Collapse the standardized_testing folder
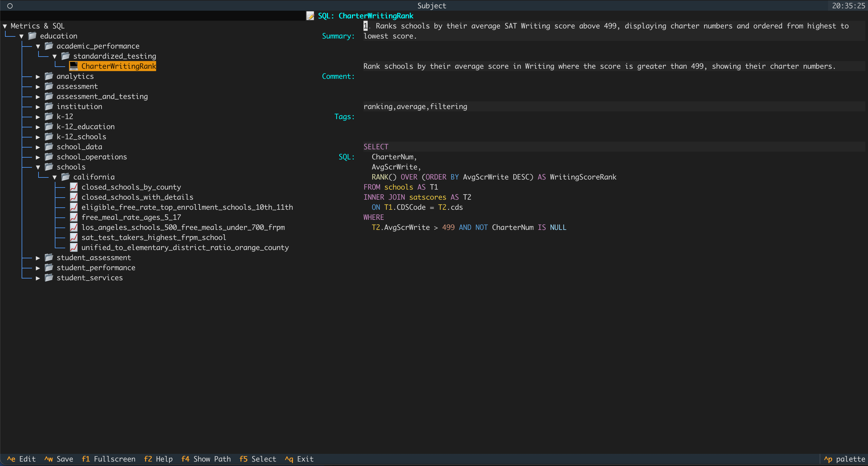The width and height of the screenshot is (868, 466). pos(55,56)
